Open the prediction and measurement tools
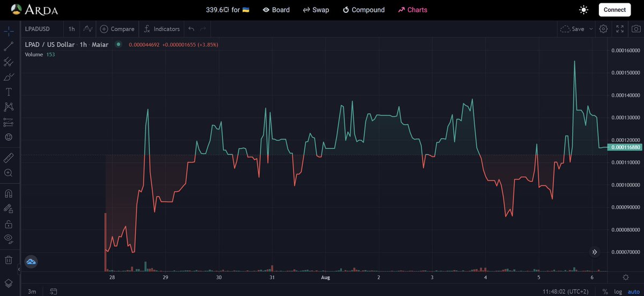 pos(9,122)
